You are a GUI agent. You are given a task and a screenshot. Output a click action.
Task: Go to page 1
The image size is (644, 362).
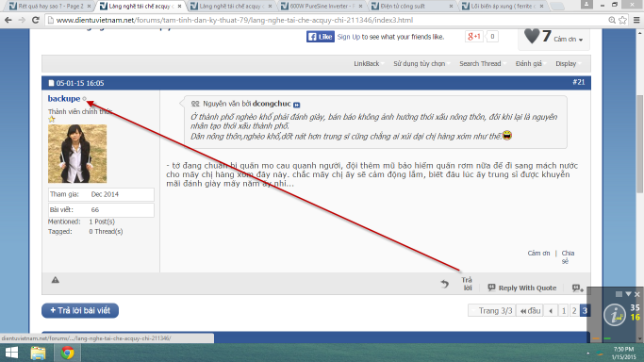(564, 311)
